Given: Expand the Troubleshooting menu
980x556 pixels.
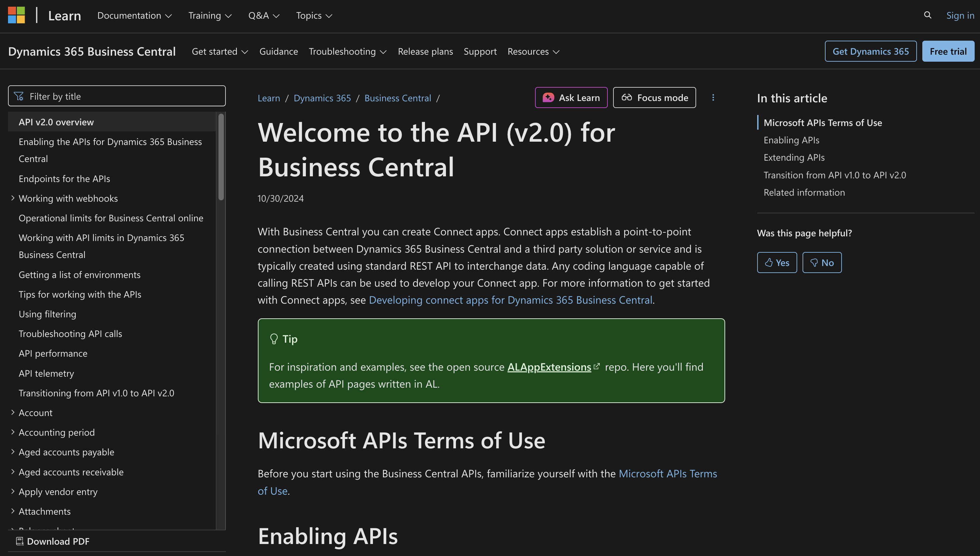Looking at the screenshot, I should click(x=347, y=52).
